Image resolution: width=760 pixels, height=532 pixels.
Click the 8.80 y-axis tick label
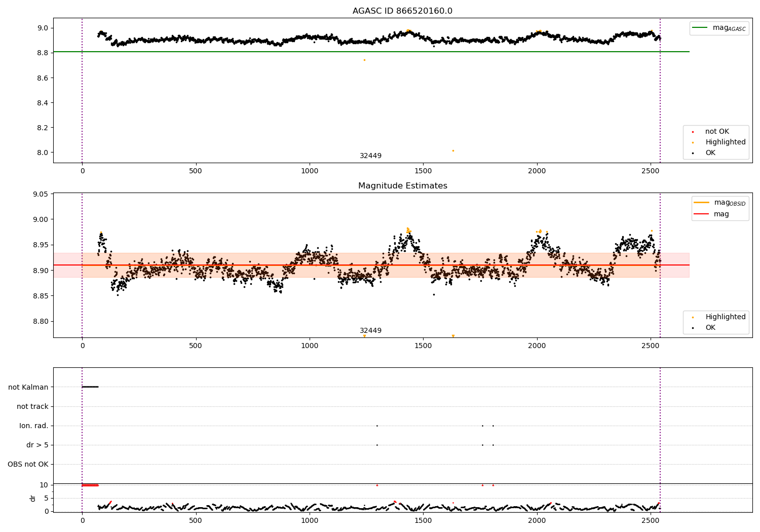41,321
